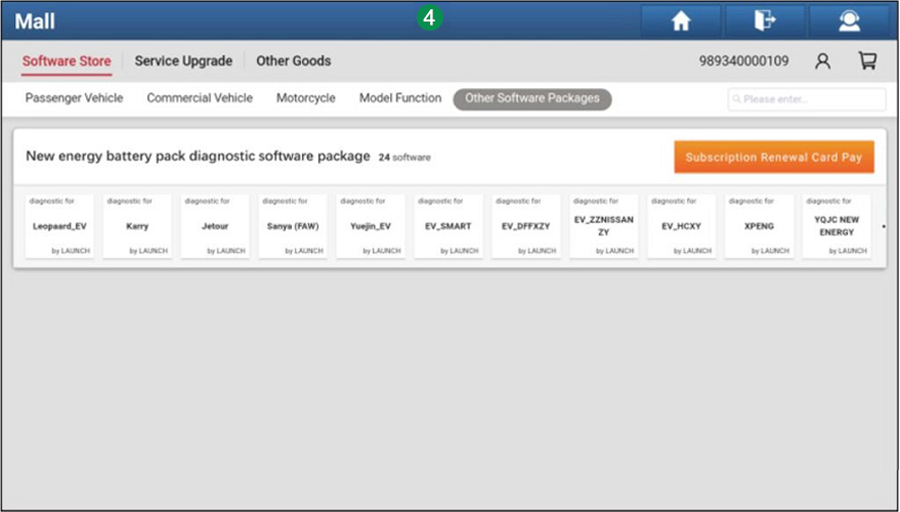The image size is (900, 512).
Task: Open the XPENG diagnostic card
Action: 759,226
